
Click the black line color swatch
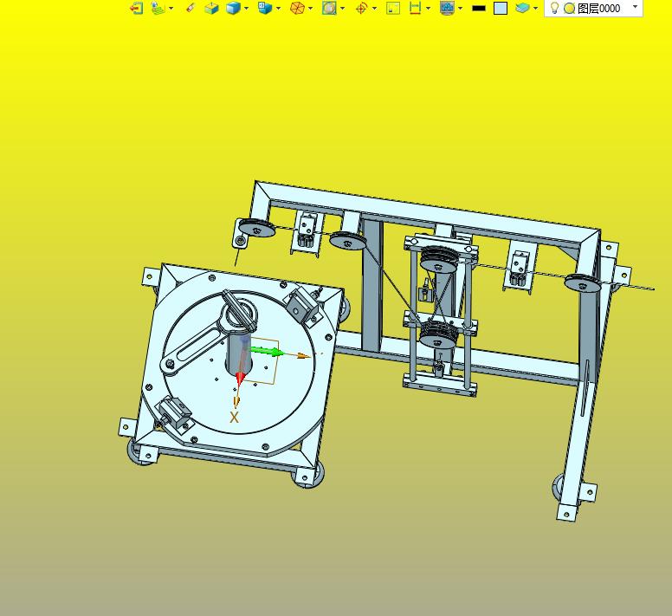coord(479,8)
